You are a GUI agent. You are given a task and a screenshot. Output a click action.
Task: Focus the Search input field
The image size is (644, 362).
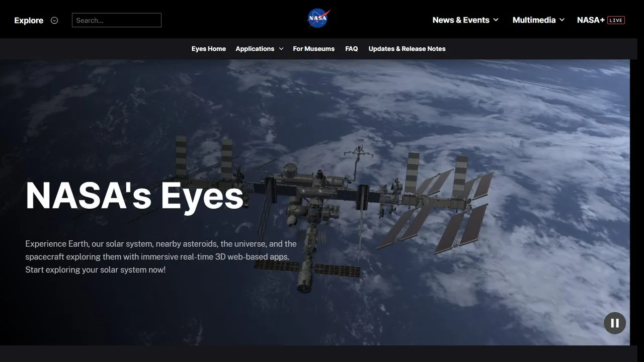click(x=117, y=20)
